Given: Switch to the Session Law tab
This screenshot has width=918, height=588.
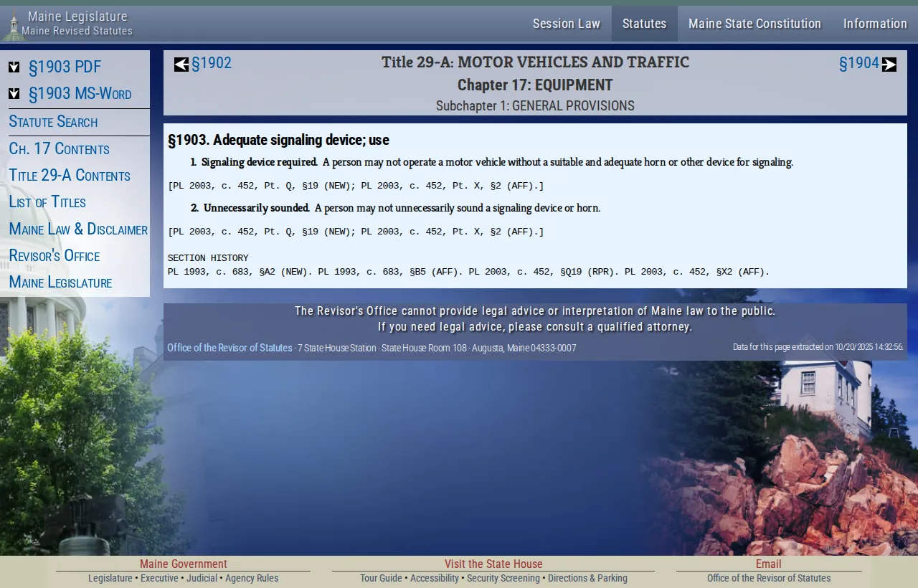Looking at the screenshot, I should 567,24.
